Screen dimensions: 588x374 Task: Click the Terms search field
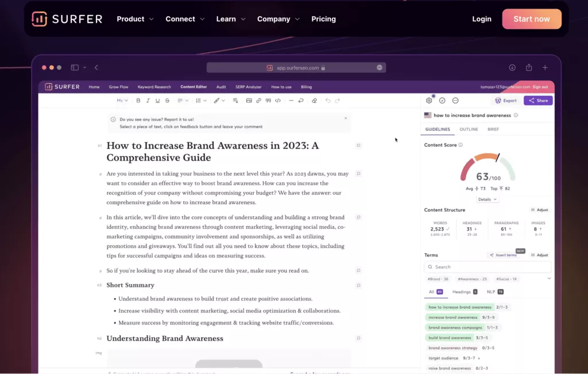[x=488, y=267]
